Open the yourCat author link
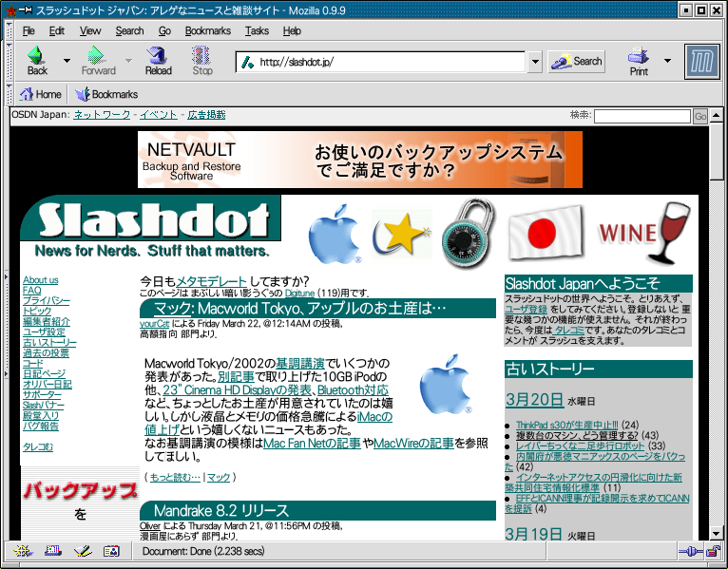This screenshot has height=569, width=728. 154,324
